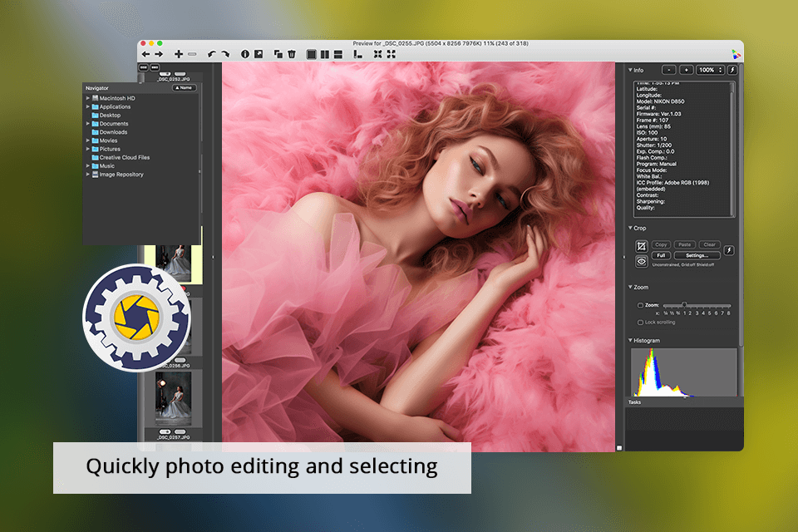Click the overlapping squares copy icon
The width and height of the screenshot is (798, 532).
pyautogui.click(x=278, y=54)
